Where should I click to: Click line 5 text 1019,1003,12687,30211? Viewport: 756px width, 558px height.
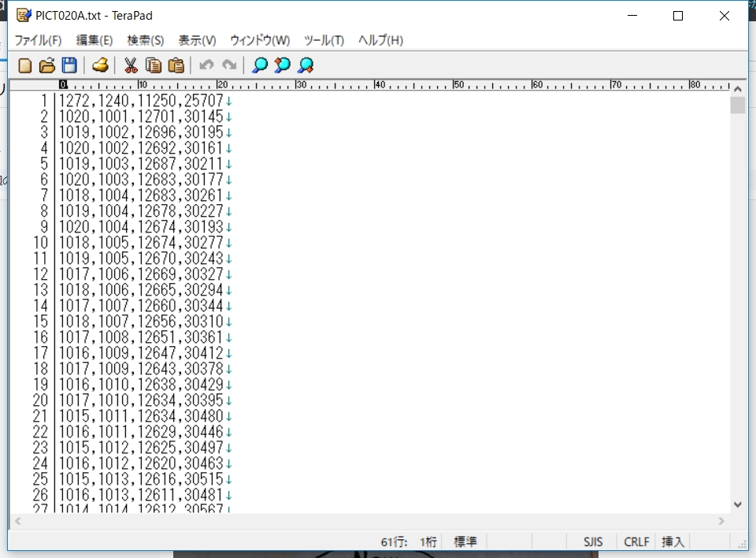click(141, 164)
